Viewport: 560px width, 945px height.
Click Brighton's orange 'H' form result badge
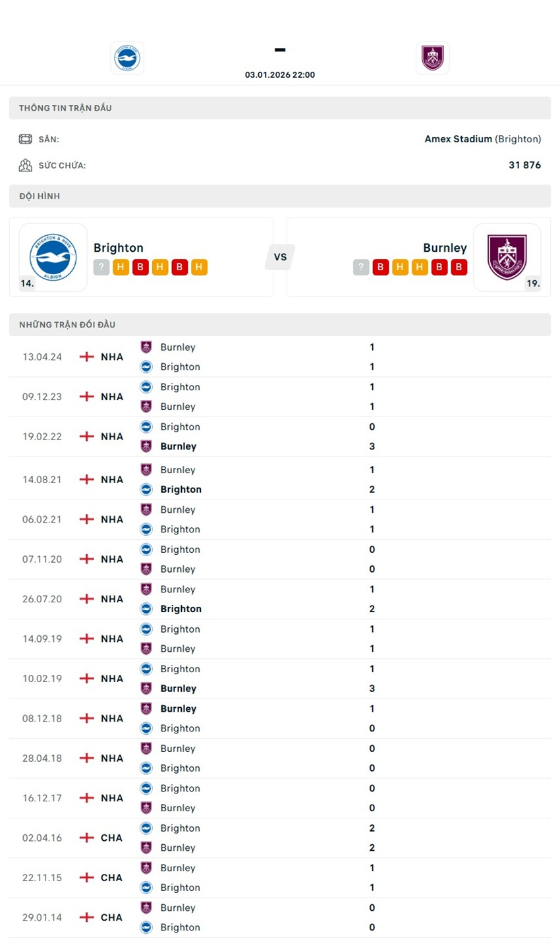[x=120, y=267]
